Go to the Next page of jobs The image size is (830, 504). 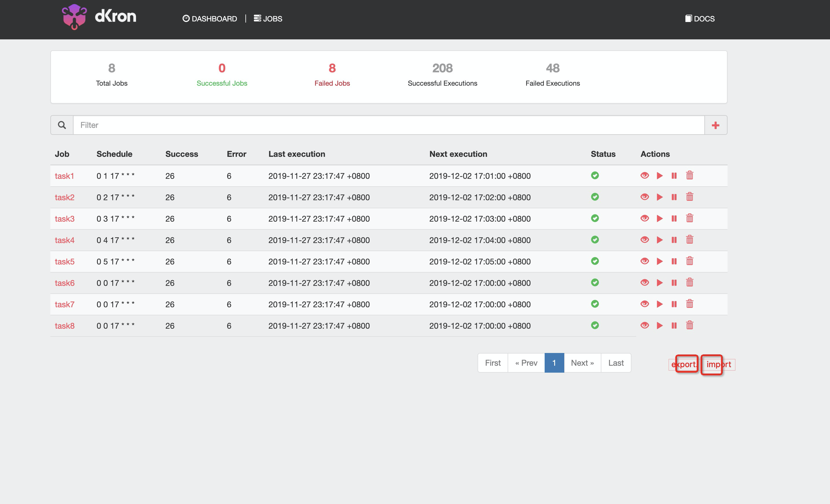582,363
